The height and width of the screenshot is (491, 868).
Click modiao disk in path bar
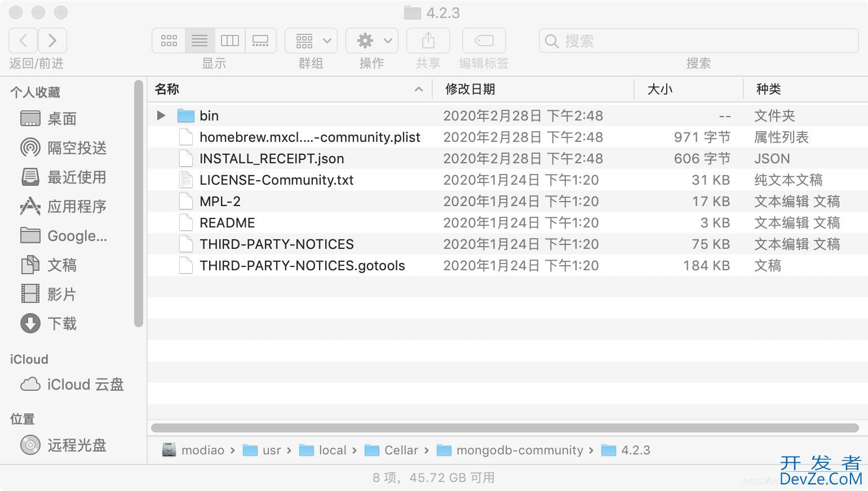coord(193,450)
